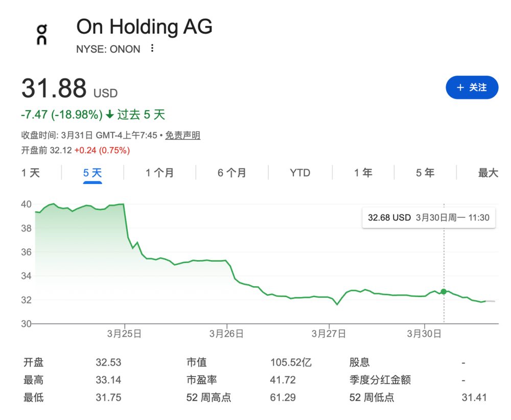Screen dimensions: 511x420
Task: Show the 5 年 chart range
Action: point(425,173)
